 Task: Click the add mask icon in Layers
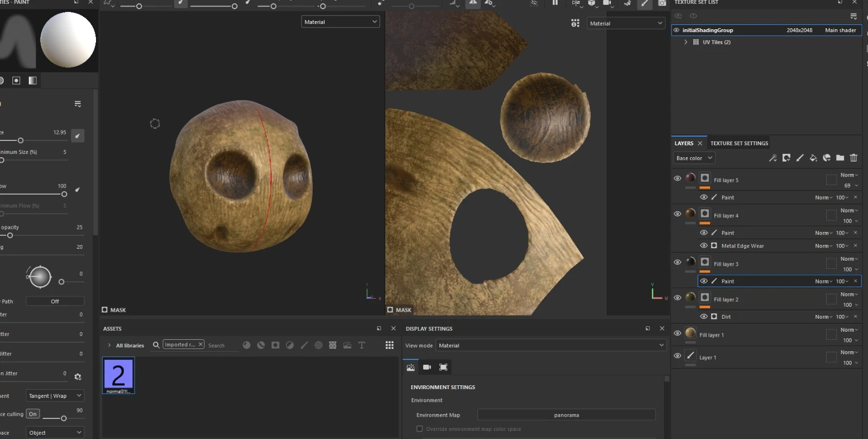click(786, 158)
